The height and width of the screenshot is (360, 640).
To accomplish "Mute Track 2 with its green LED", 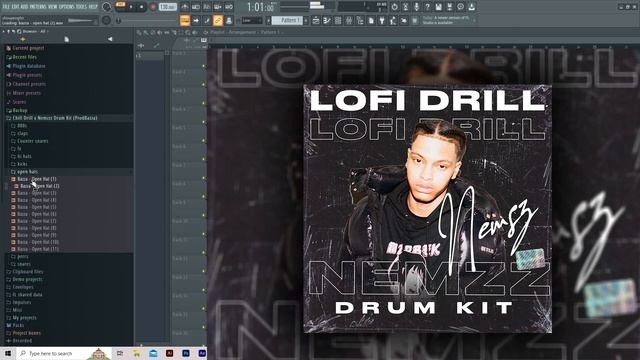I will tap(203, 84).
